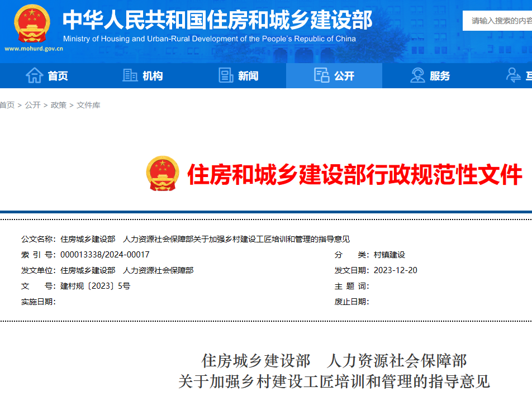Click the building icon beside 机构
Screen dimensions: 532x396
[x=130, y=75]
